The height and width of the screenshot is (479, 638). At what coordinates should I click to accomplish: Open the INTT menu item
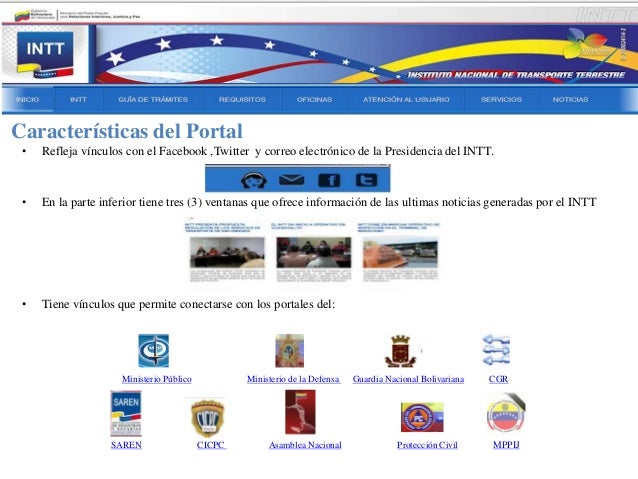pos(78,99)
